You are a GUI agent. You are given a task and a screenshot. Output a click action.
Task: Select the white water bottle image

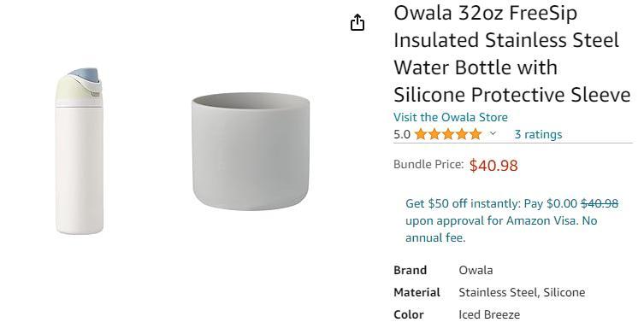[x=79, y=151]
